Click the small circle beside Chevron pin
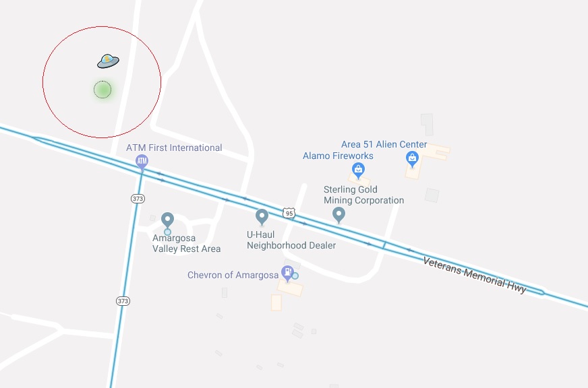588x388 pixels. pyautogui.click(x=295, y=276)
